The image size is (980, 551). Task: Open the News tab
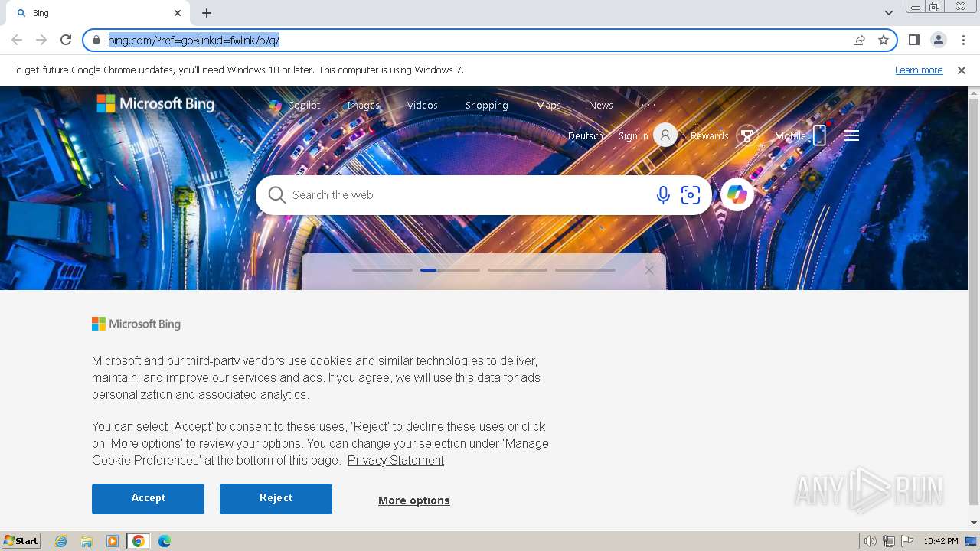pyautogui.click(x=600, y=106)
